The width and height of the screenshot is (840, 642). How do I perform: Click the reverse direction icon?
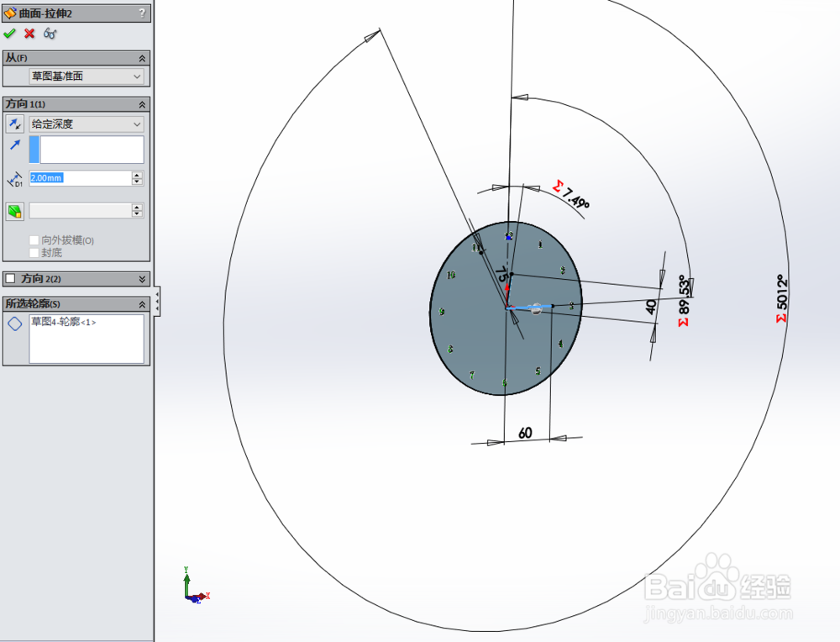(15, 124)
